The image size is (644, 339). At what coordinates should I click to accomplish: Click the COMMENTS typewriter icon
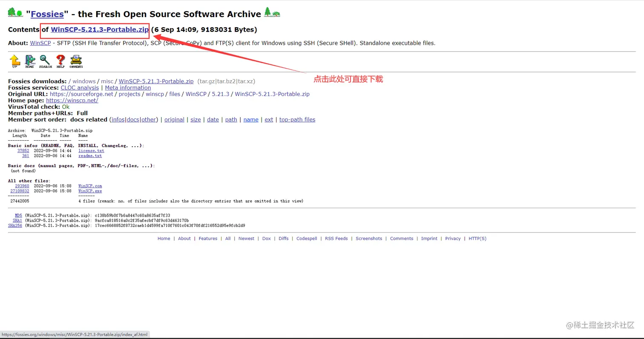point(76,61)
